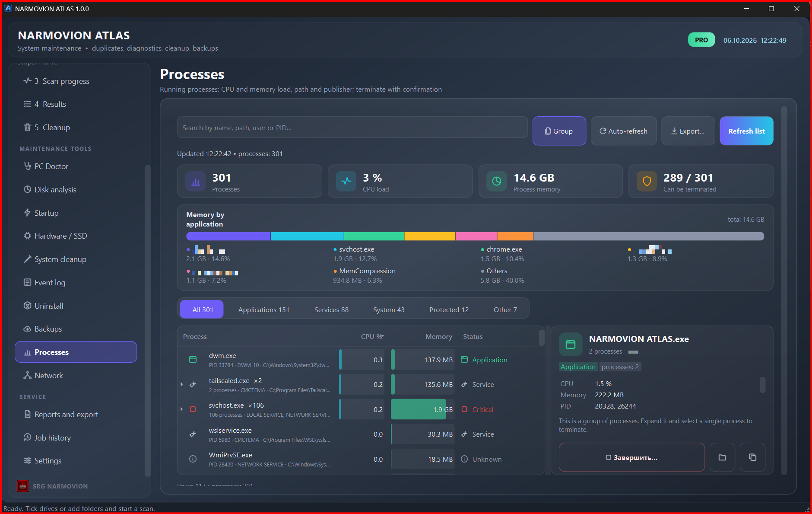Click the purple segment of memory bar

coord(228,236)
